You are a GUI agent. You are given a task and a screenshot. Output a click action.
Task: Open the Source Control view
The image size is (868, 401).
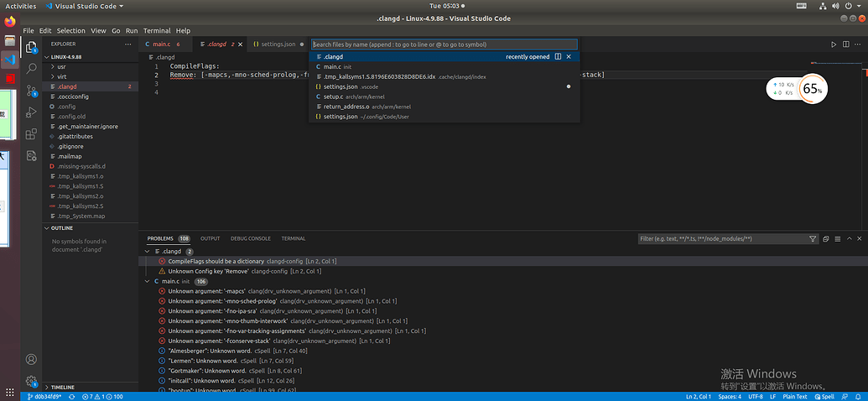[31, 90]
